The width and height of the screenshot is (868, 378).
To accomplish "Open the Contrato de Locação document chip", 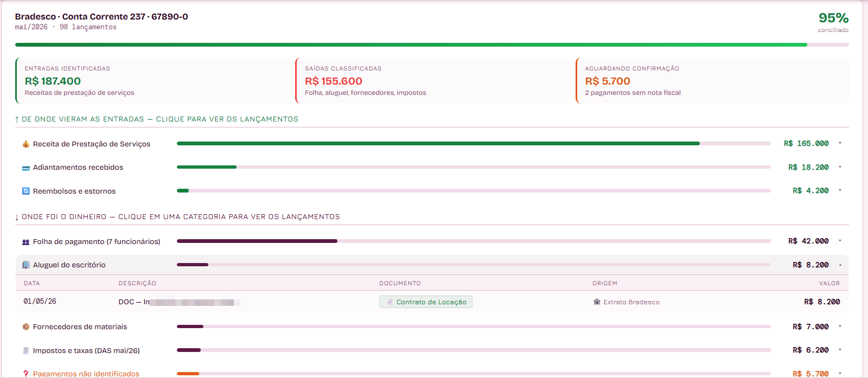I will [426, 302].
